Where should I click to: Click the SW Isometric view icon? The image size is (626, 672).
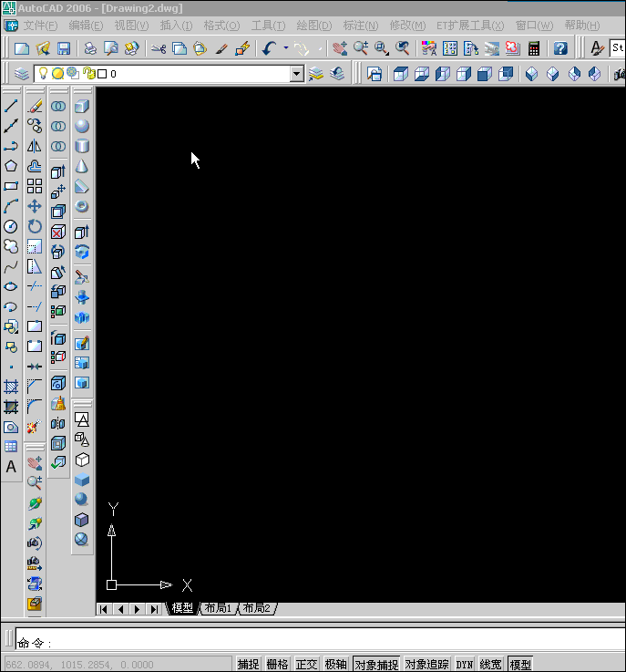coord(532,74)
